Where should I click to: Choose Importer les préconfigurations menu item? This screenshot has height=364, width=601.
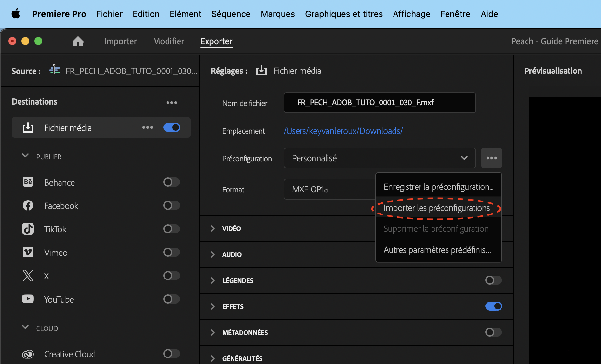click(436, 208)
